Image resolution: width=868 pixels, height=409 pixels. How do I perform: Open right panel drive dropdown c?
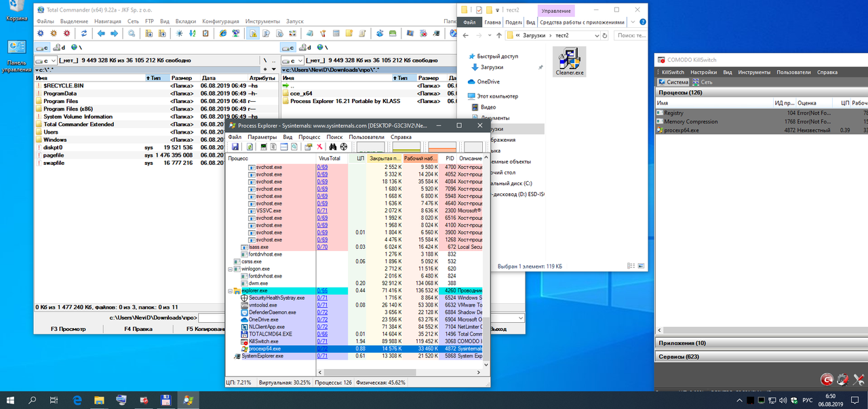click(x=293, y=60)
